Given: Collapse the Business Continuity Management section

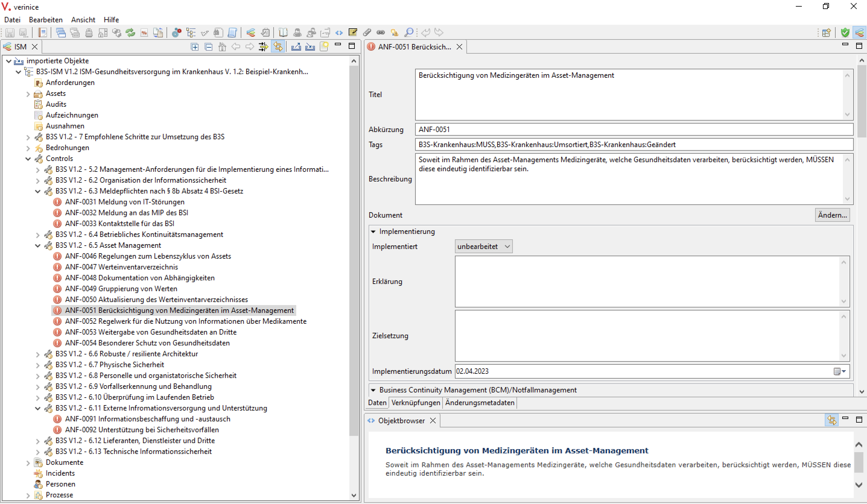Looking at the screenshot, I should [374, 390].
